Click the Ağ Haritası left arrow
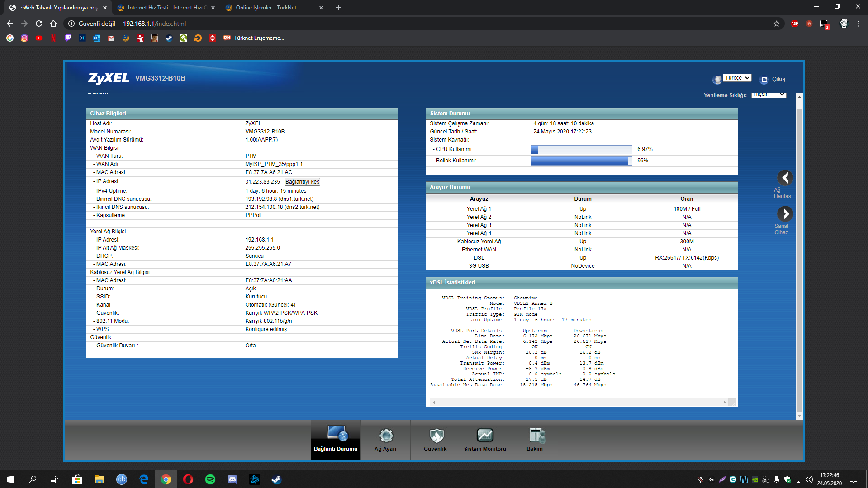Screen dimensions: 868x488 point(785,178)
